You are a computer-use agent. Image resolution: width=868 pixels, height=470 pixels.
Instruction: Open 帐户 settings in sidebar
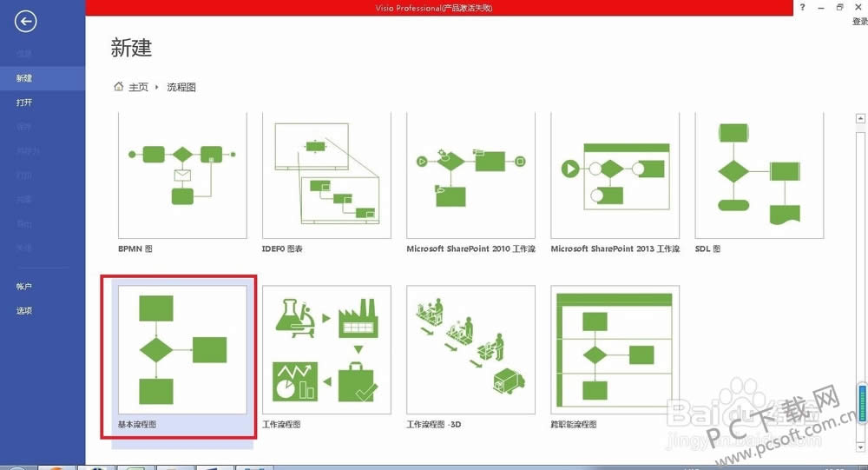tap(24, 287)
